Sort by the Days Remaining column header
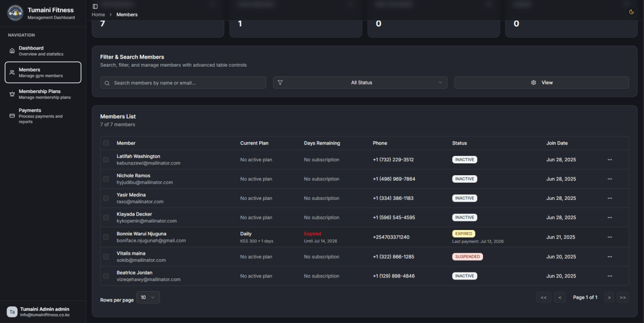 pos(322,143)
